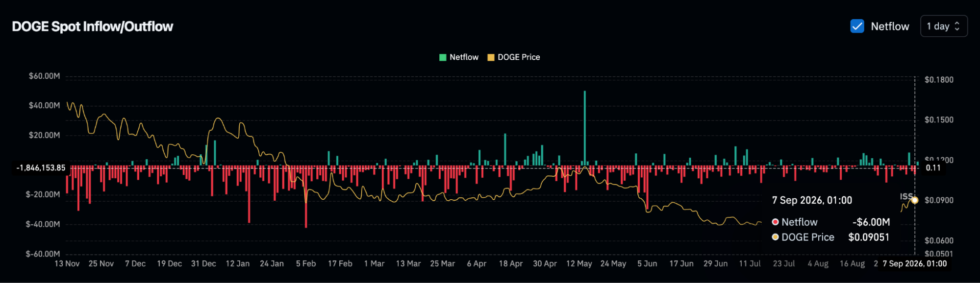Click the 24 Jan date label
The width and height of the screenshot is (980, 283).
(x=272, y=264)
